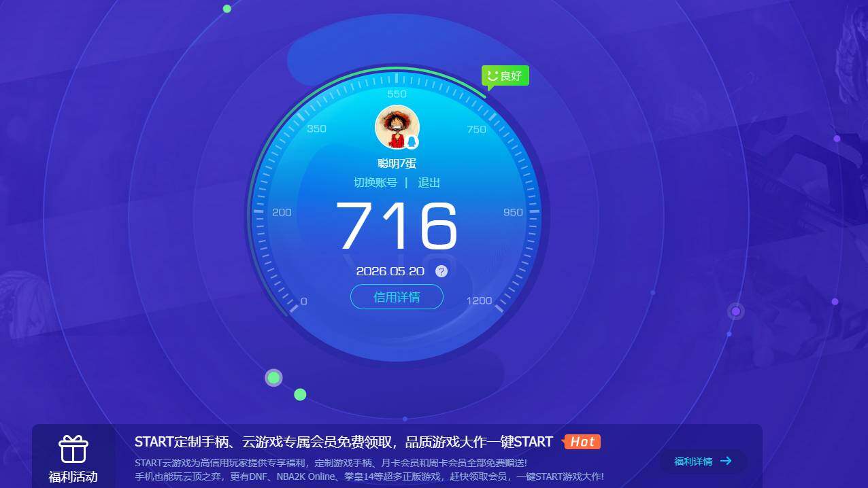This screenshot has width=868, height=488.
Task: Click 切换账号 to switch account
Action: [375, 183]
